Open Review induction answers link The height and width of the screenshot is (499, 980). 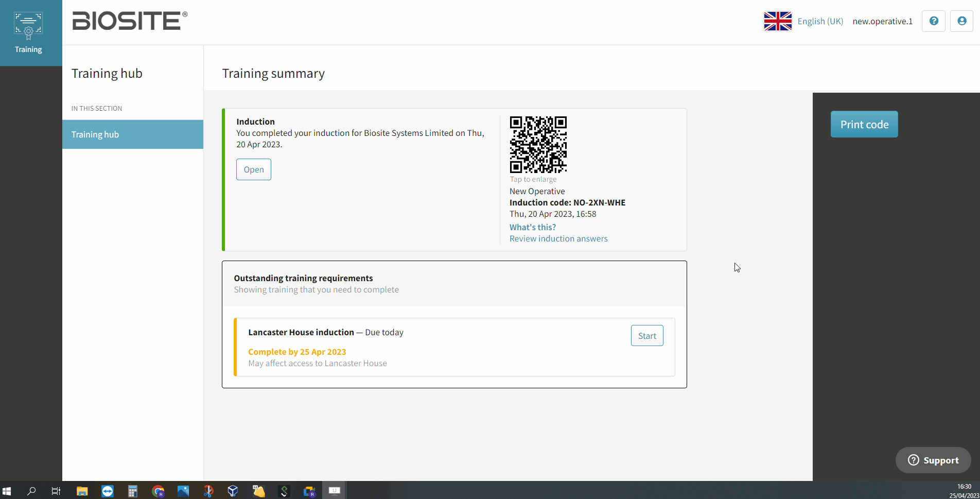point(558,238)
